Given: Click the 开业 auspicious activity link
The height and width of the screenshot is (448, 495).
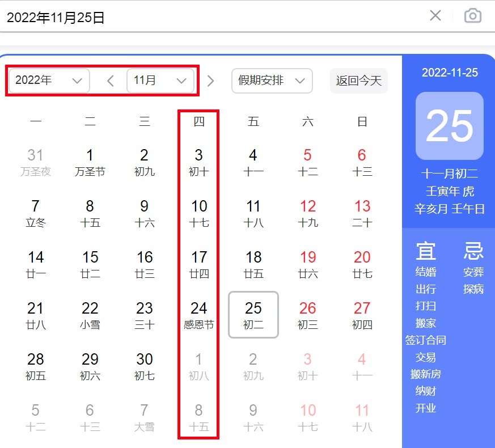Looking at the screenshot, I should click(x=426, y=408).
